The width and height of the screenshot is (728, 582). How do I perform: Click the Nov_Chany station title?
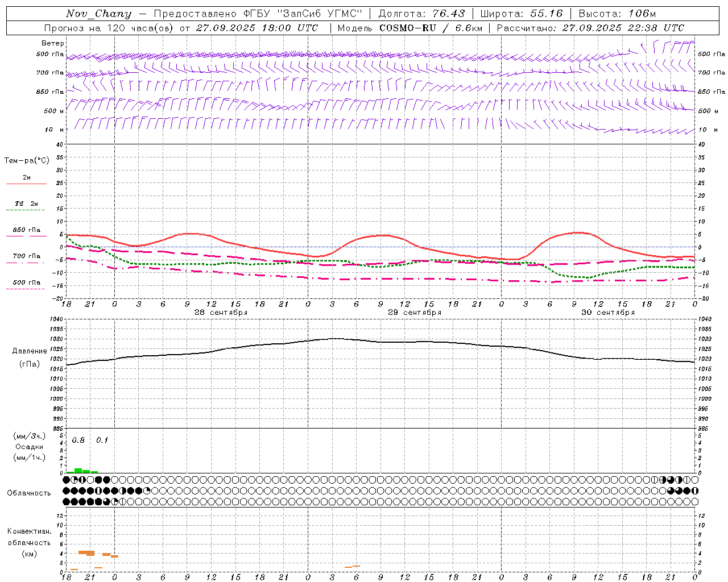[x=98, y=14]
